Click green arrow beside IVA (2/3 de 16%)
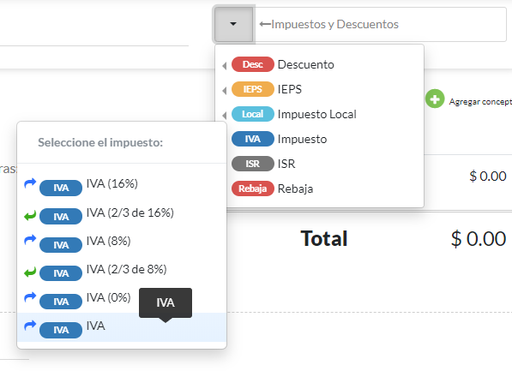512x371 pixels. 30,216
